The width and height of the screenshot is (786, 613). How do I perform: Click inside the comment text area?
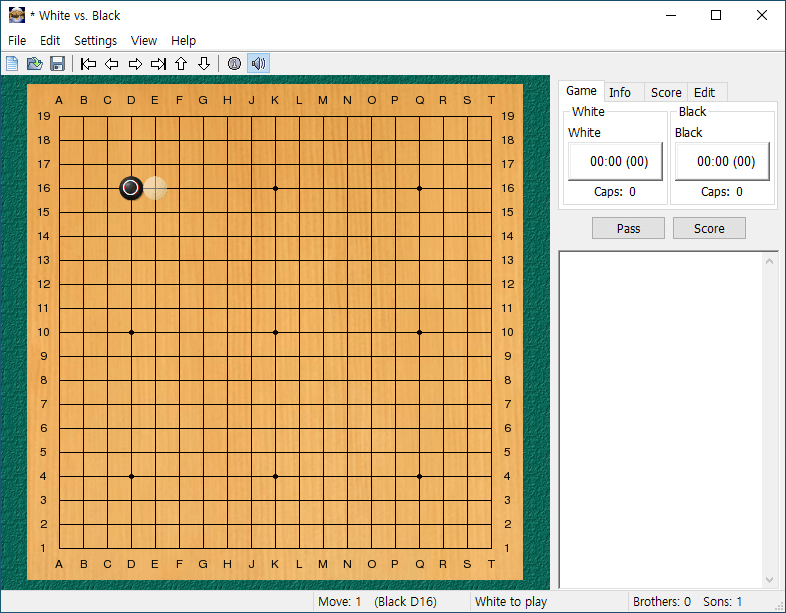pos(661,420)
